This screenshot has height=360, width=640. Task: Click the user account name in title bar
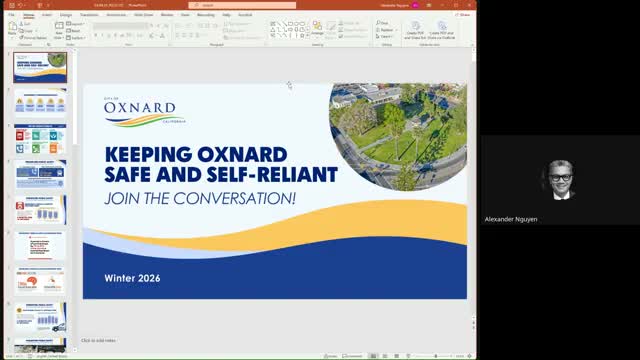pyautogui.click(x=395, y=5)
